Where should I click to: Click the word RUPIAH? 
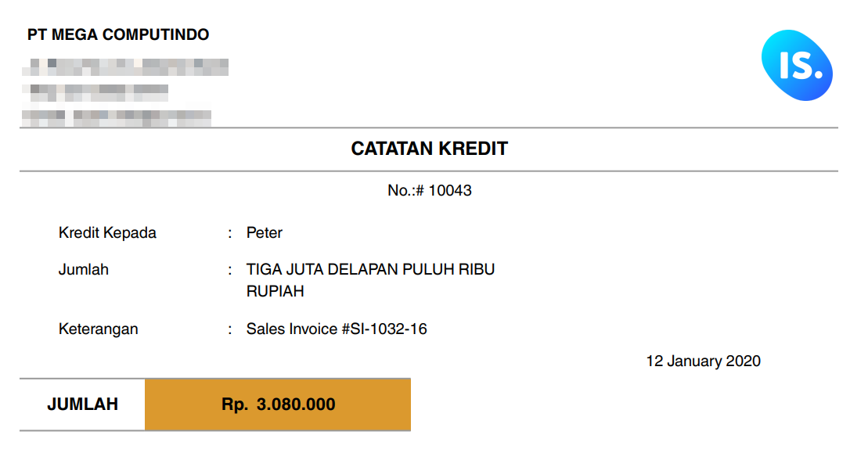(x=276, y=292)
